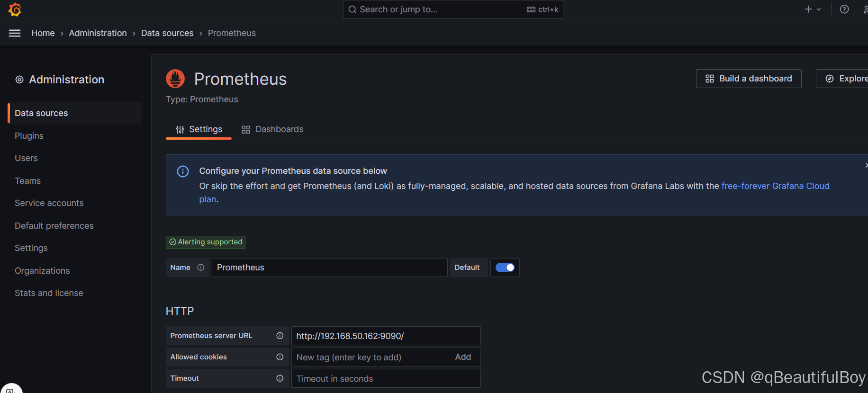Click the news feed icon in top bar
The width and height of the screenshot is (868, 393).
(x=865, y=9)
